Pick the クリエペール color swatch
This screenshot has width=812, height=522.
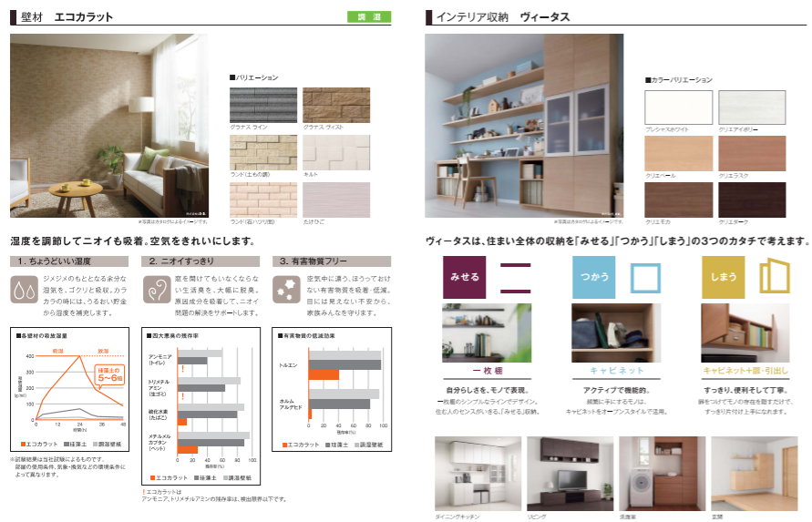pyautogui.click(x=679, y=154)
